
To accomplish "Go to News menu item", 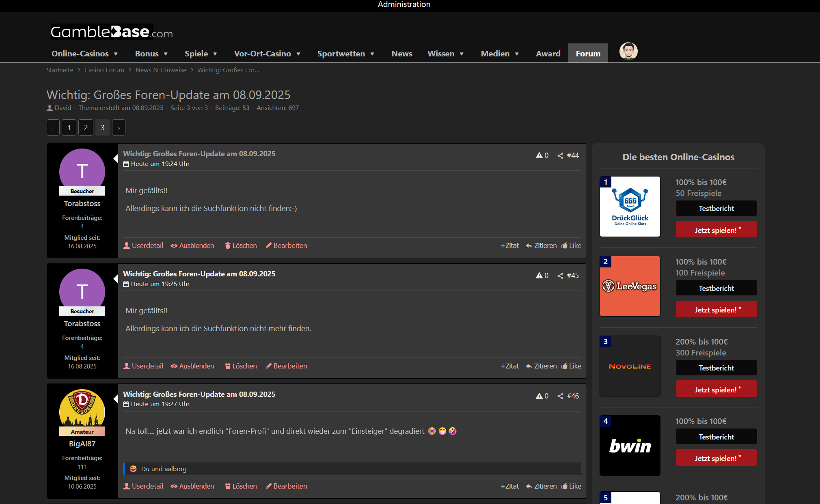I will (401, 54).
